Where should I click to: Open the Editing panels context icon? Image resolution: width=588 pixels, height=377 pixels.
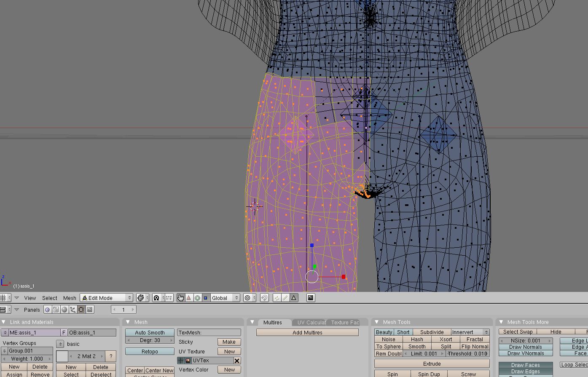[81, 310]
